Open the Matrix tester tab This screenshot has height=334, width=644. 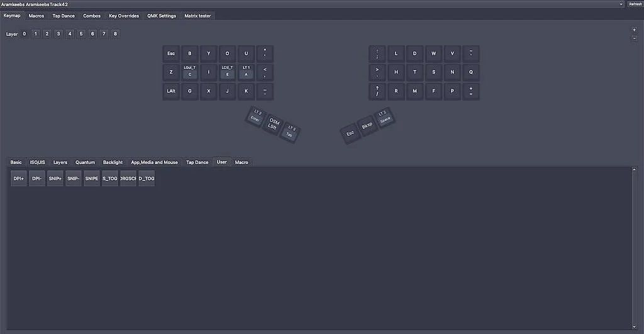tap(197, 16)
